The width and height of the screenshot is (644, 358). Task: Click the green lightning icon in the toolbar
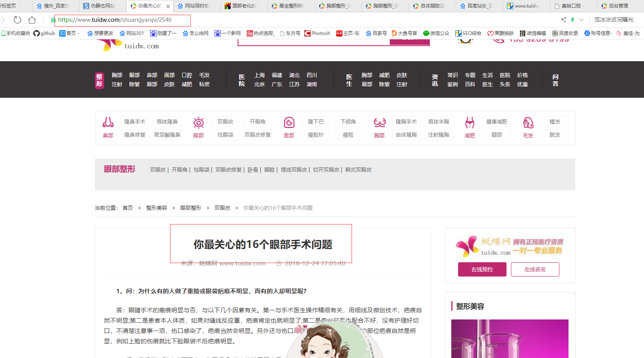pyautogui.click(x=572, y=19)
